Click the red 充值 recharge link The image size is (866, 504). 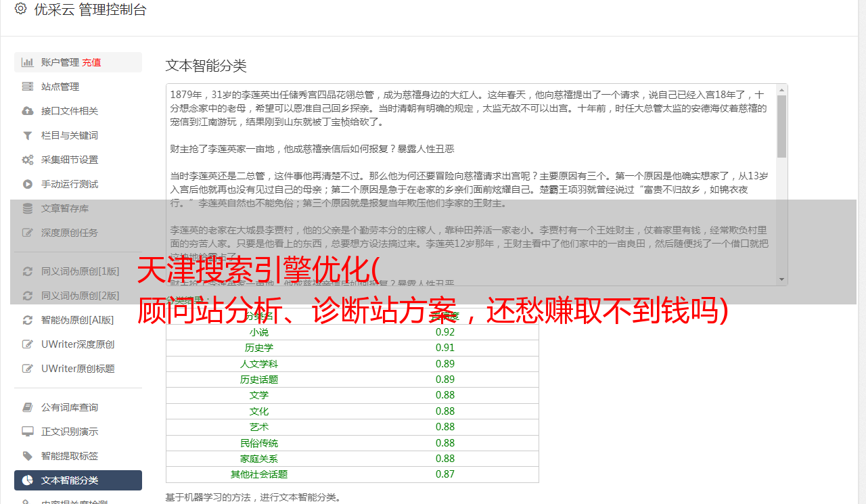(x=91, y=62)
